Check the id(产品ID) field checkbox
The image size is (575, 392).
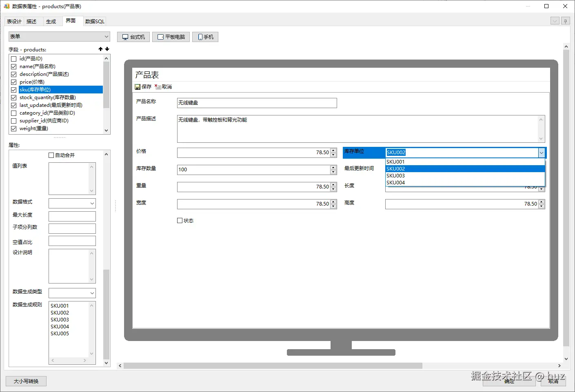pos(13,59)
